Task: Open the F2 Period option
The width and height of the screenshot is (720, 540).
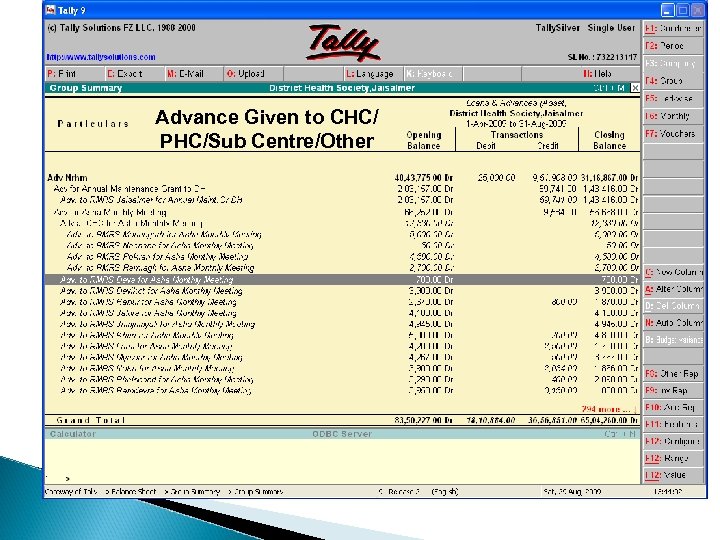Action: tap(673, 46)
